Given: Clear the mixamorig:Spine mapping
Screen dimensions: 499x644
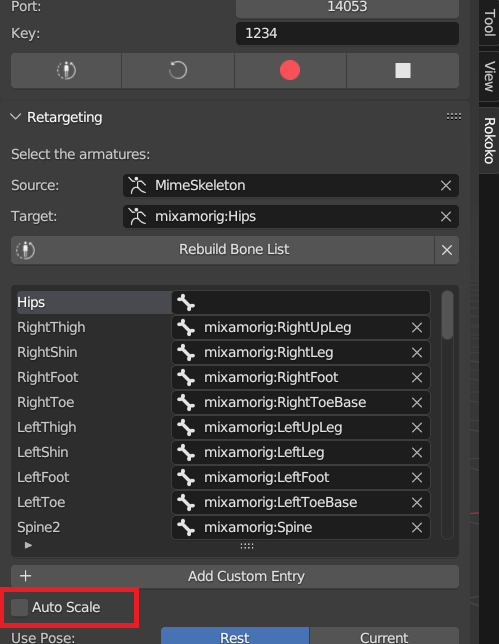Looking at the screenshot, I should pyautogui.click(x=417, y=528).
